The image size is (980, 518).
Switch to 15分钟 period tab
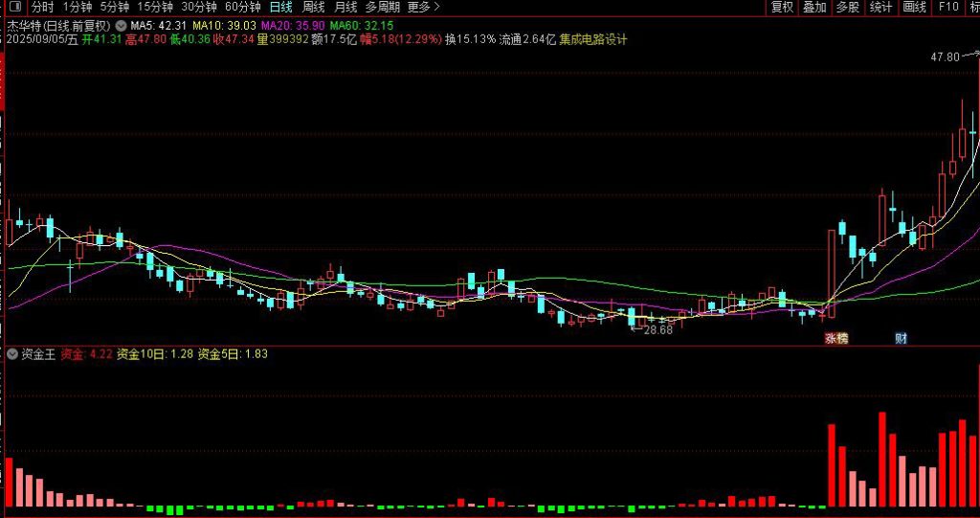point(155,7)
